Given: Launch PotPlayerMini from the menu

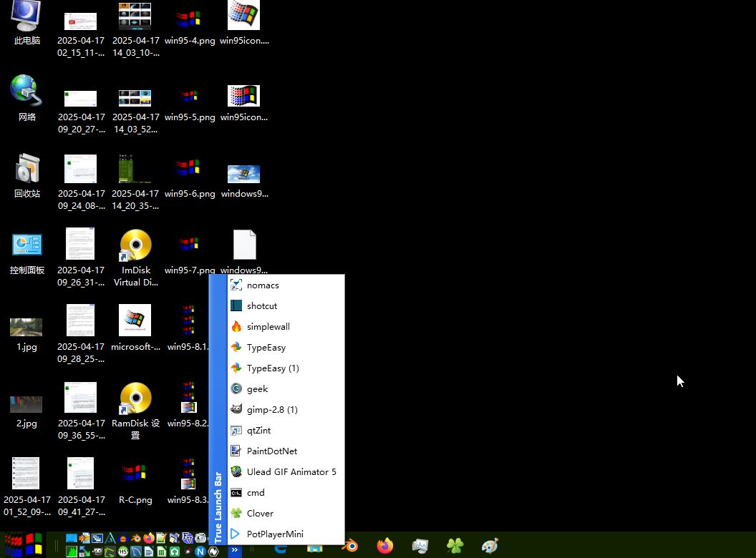Looking at the screenshot, I should pos(275,534).
